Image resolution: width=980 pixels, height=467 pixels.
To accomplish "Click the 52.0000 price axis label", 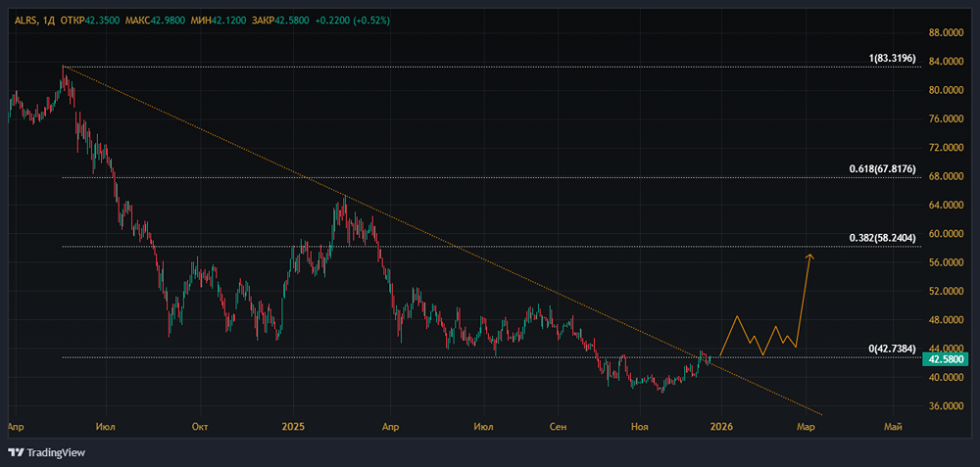I will [945, 291].
